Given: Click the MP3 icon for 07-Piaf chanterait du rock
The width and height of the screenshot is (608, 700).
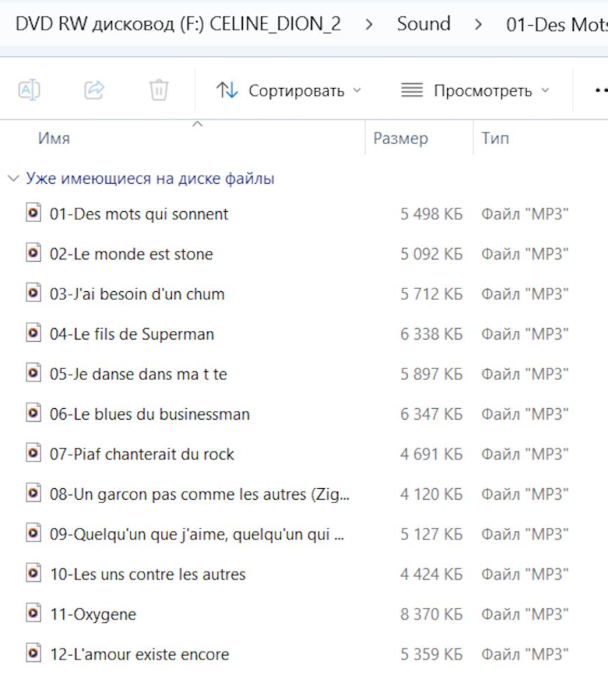Looking at the screenshot, I should click(34, 453).
